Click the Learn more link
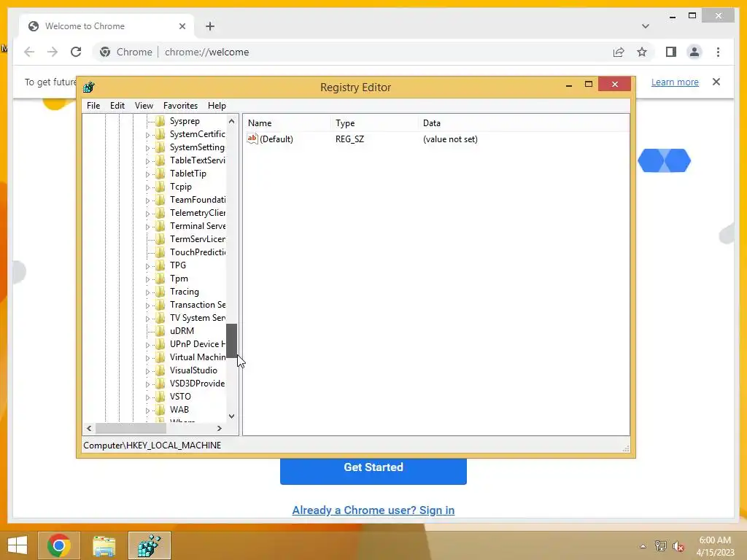This screenshot has height=560, width=747. [x=675, y=82]
